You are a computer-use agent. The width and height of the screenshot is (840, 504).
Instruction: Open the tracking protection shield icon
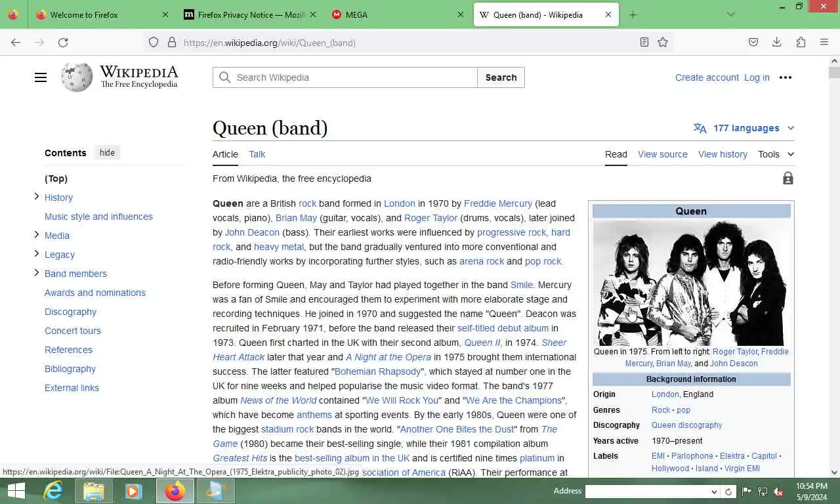[154, 42]
